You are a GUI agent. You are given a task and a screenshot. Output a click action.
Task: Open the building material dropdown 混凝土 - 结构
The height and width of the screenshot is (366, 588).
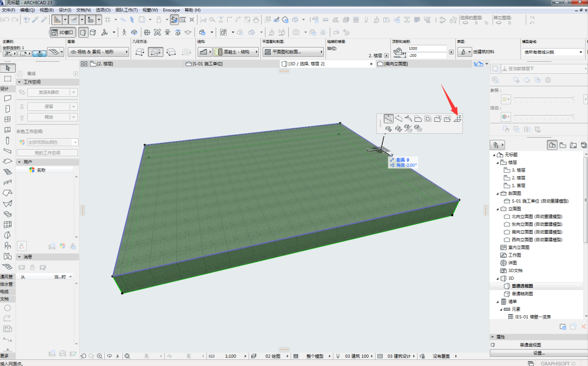tap(235, 52)
